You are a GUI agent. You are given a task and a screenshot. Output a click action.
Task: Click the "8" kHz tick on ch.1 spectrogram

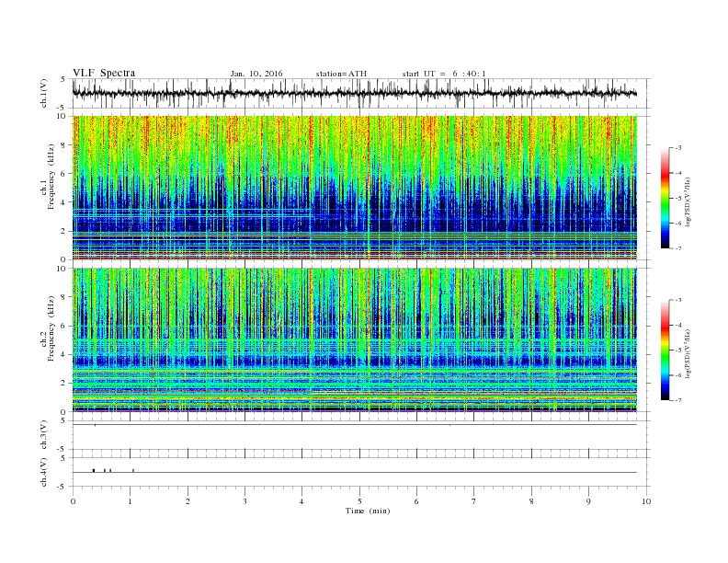63,145
